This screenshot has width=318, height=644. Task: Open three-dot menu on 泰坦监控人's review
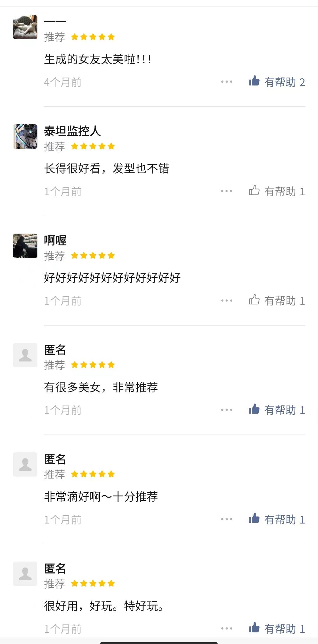click(227, 191)
